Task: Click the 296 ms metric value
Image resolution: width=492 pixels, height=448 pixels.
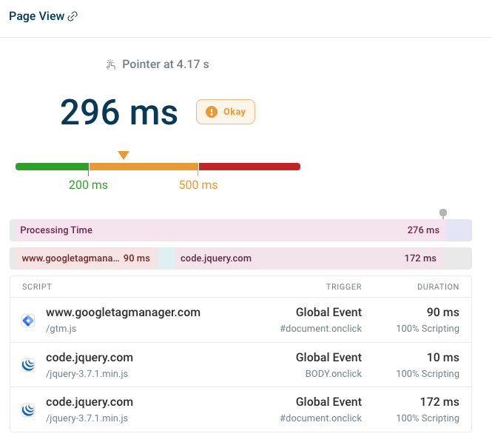Action: click(118, 113)
